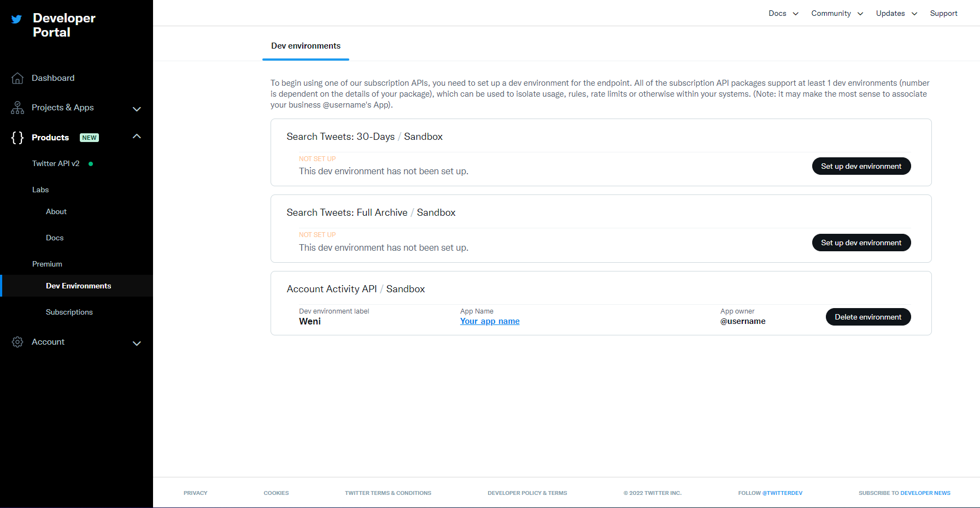
Task: Open the Docs dropdown in top bar
Action: tap(783, 13)
